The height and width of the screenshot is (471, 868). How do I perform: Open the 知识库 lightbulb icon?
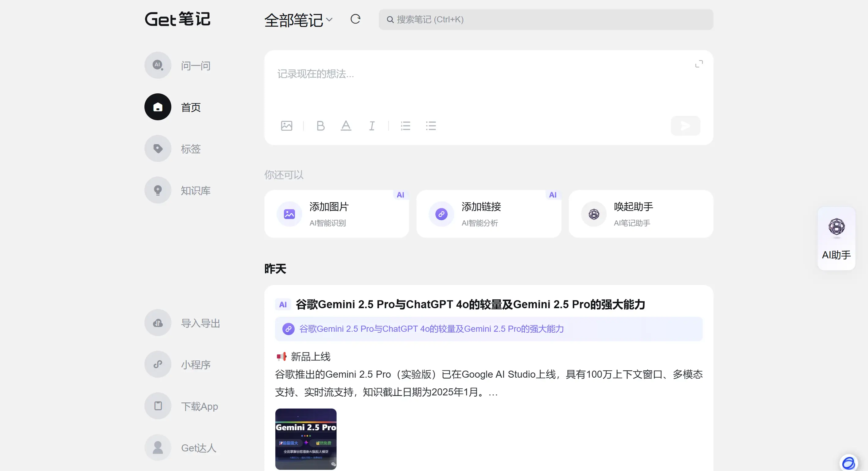coord(158,190)
